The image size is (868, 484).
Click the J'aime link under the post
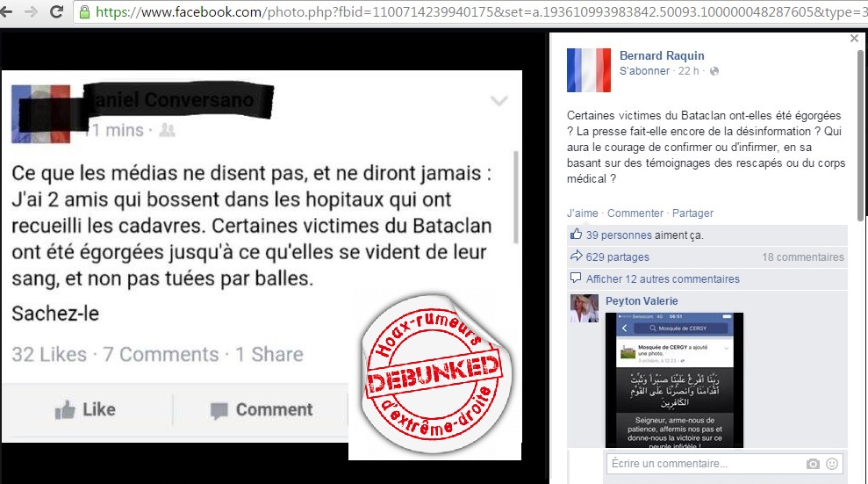[583, 213]
